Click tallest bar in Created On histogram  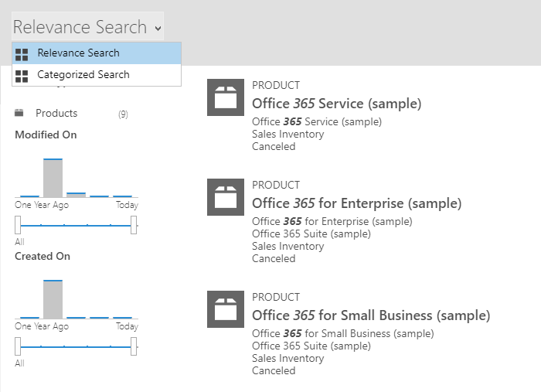click(x=53, y=299)
